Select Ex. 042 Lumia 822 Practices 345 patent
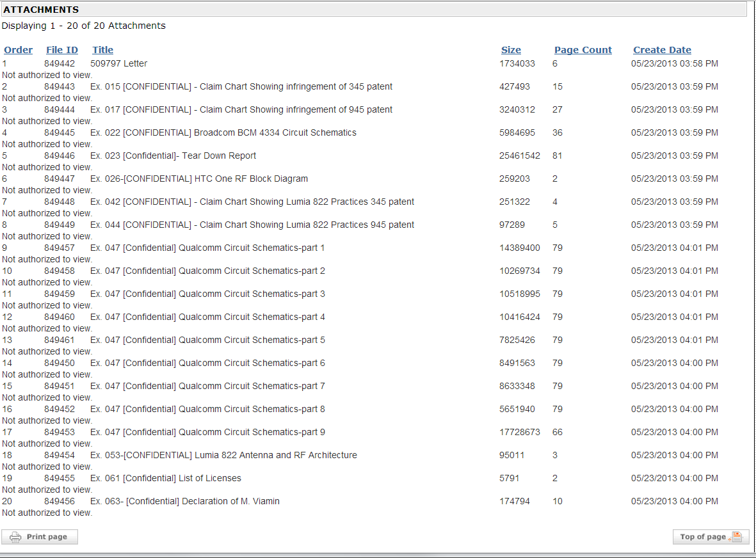The image size is (756, 558). click(x=252, y=202)
